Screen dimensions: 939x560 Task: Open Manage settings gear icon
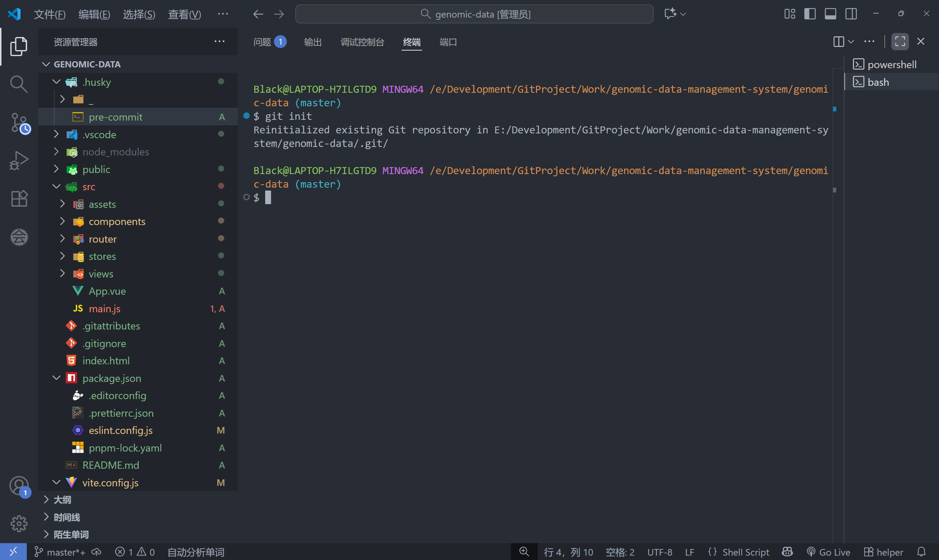(19, 524)
